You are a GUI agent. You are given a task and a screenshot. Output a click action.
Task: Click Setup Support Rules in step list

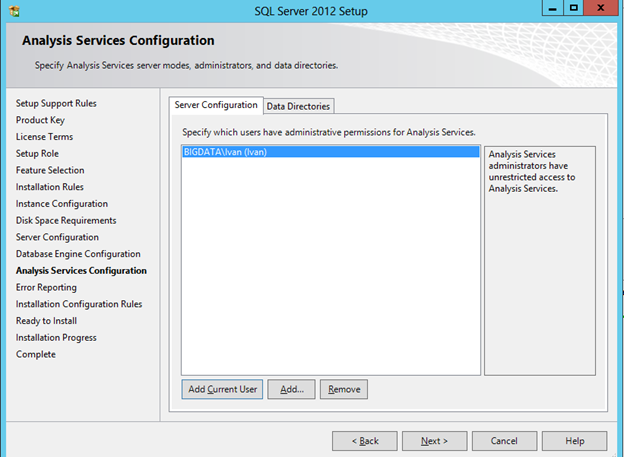[x=56, y=104]
